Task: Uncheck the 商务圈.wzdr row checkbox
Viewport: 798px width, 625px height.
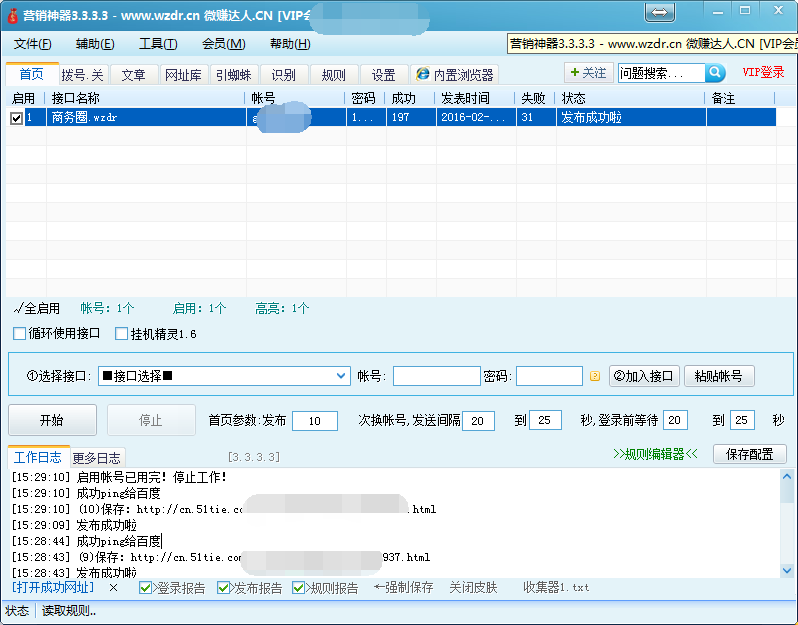Action: click(x=16, y=118)
